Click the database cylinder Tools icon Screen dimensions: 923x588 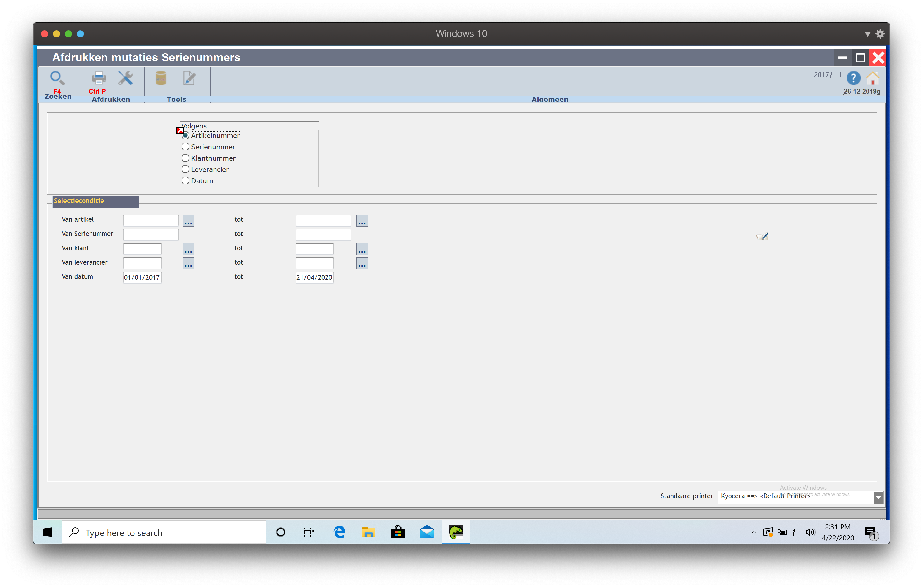tap(161, 78)
